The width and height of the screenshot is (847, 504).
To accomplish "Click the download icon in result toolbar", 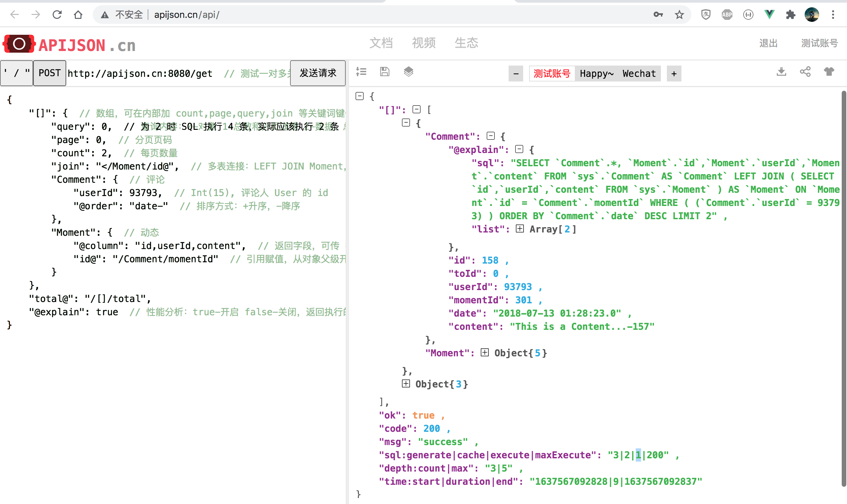I will coord(781,72).
